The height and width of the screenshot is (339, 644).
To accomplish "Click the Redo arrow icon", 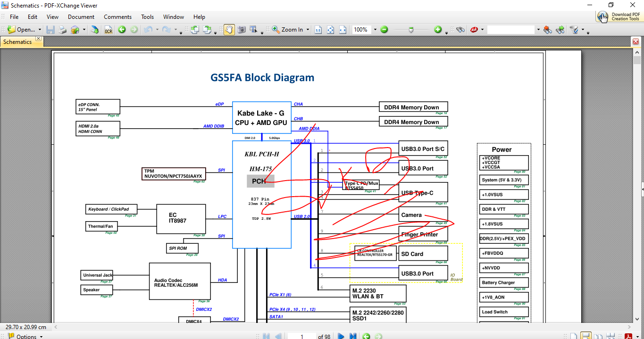I will point(166,29).
